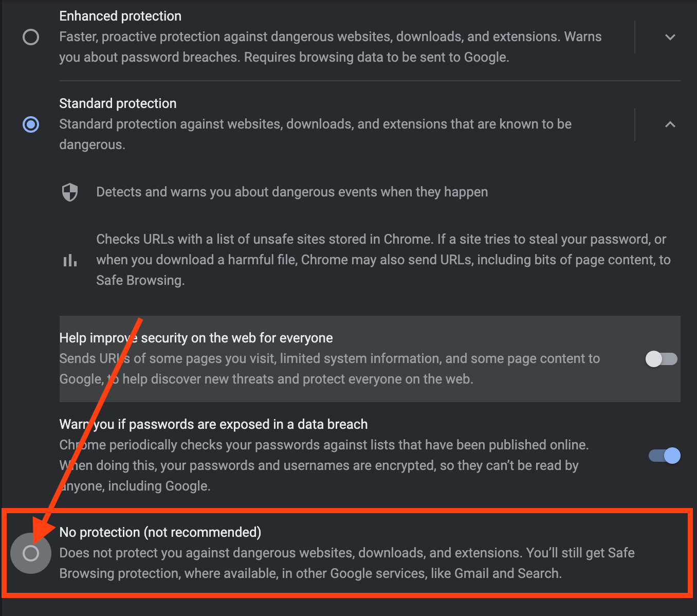
Task: Click the bar chart icon beside Checks URLs
Action: click(70, 260)
